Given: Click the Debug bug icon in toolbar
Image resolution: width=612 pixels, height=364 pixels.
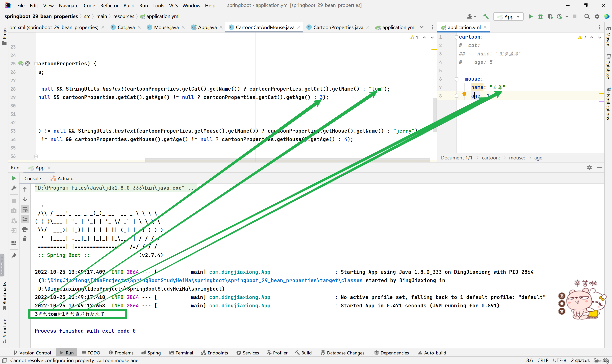Looking at the screenshot, I should (540, 16).
